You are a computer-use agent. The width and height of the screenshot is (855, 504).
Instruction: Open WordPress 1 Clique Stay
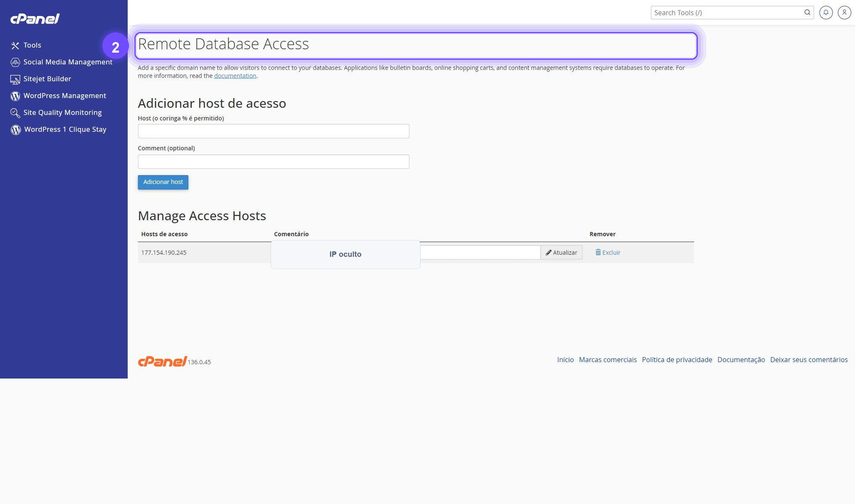coord(65,129)
